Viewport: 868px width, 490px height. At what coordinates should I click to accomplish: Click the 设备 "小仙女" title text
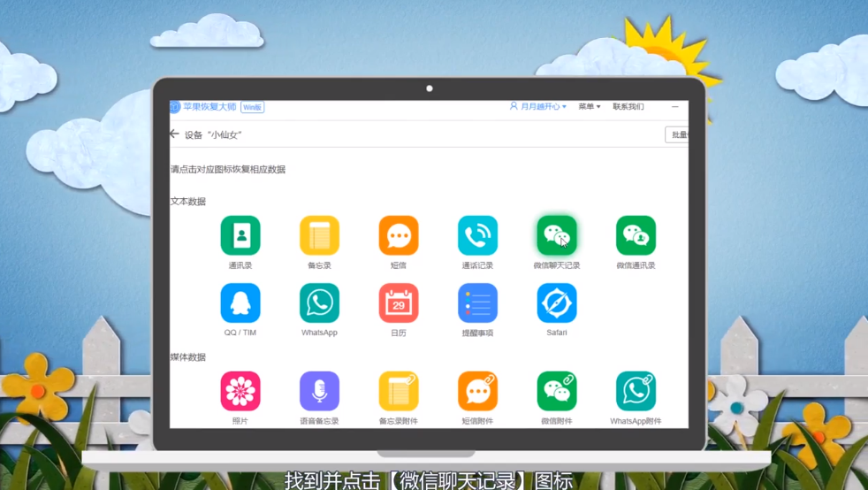tap(213, 134)
